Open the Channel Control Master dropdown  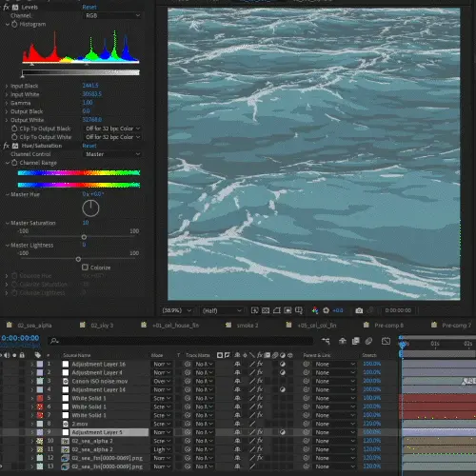(x=111, y=154)
